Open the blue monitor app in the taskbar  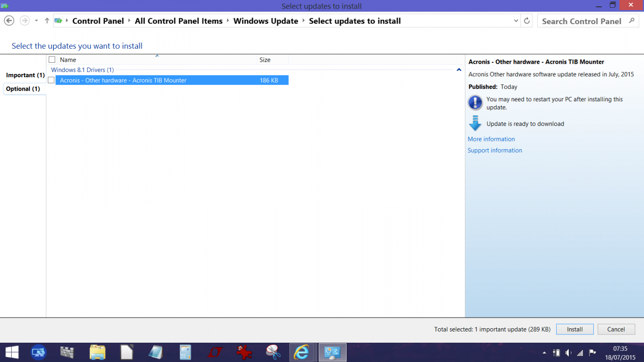(39, 352)
